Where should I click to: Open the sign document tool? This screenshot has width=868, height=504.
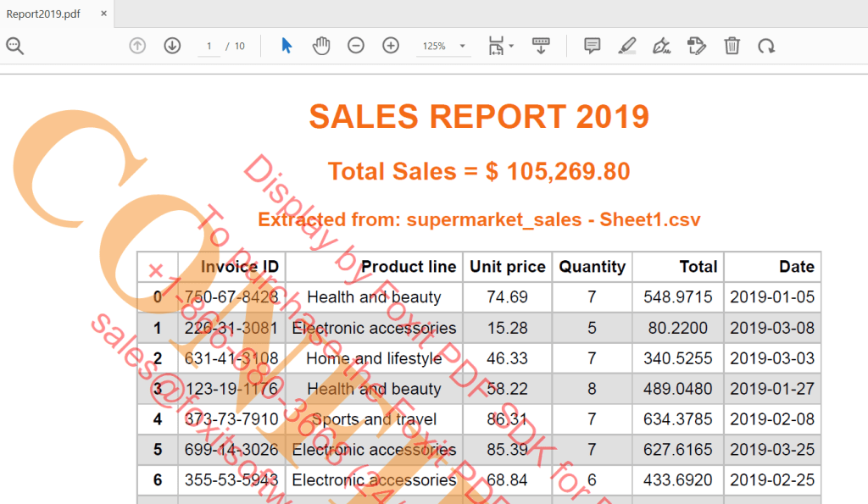point(661,46)
